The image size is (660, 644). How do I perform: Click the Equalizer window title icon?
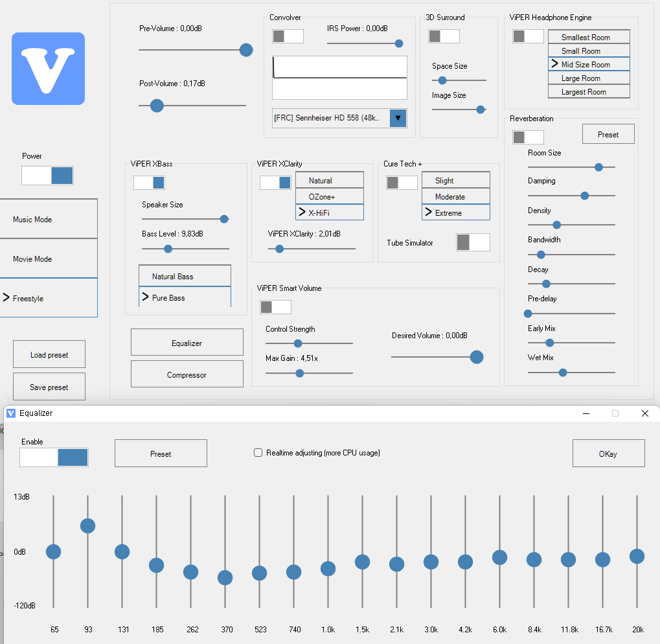pos(11,413)
